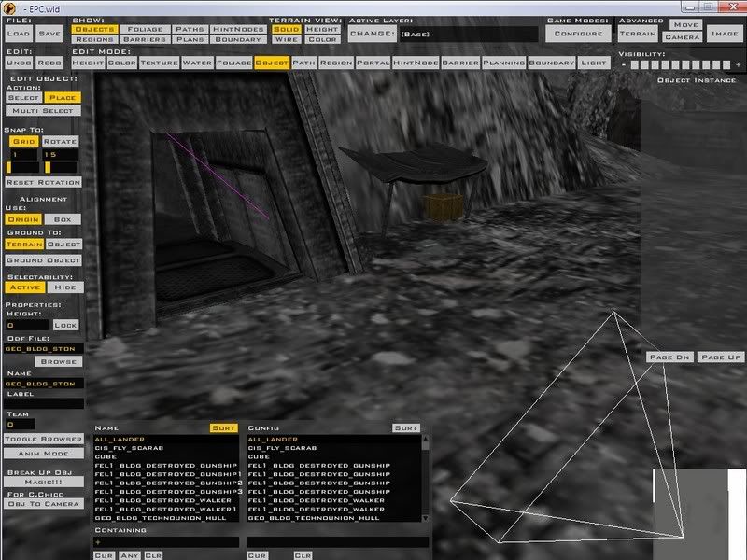Switch to Texture edit mode
747x560 pixels.
click(159, 63)
